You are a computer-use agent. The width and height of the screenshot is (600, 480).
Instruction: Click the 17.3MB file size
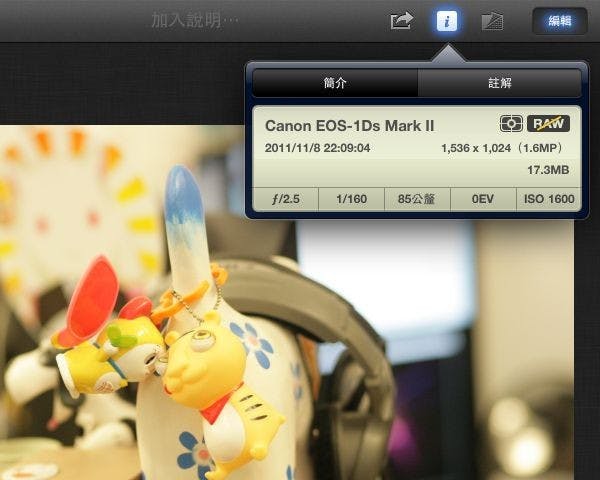point(548,170)
